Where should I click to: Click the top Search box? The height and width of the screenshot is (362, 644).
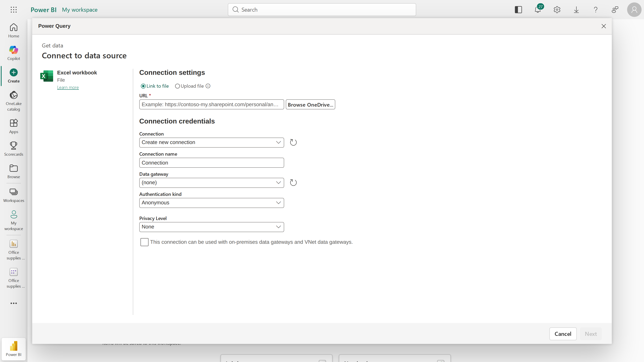pyautogui.click(x=322, y=10)
